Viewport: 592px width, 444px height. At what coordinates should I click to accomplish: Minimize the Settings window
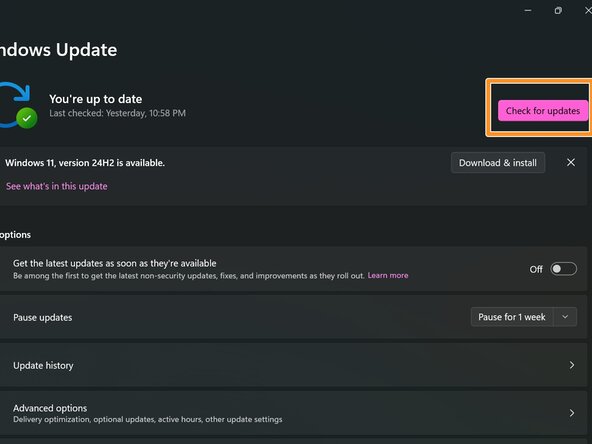[x=528, y=11]
